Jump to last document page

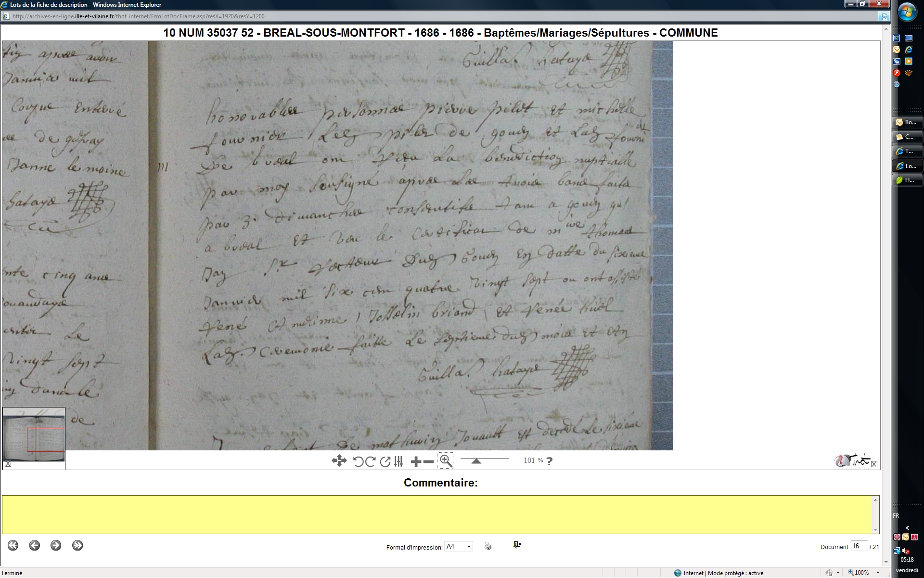77,545
